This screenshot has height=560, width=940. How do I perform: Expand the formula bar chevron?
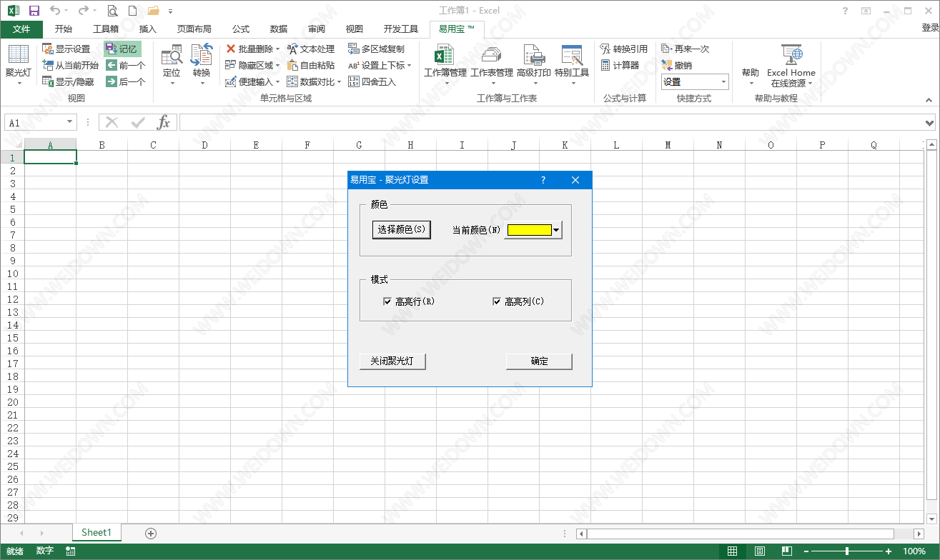tap(929, 123)
